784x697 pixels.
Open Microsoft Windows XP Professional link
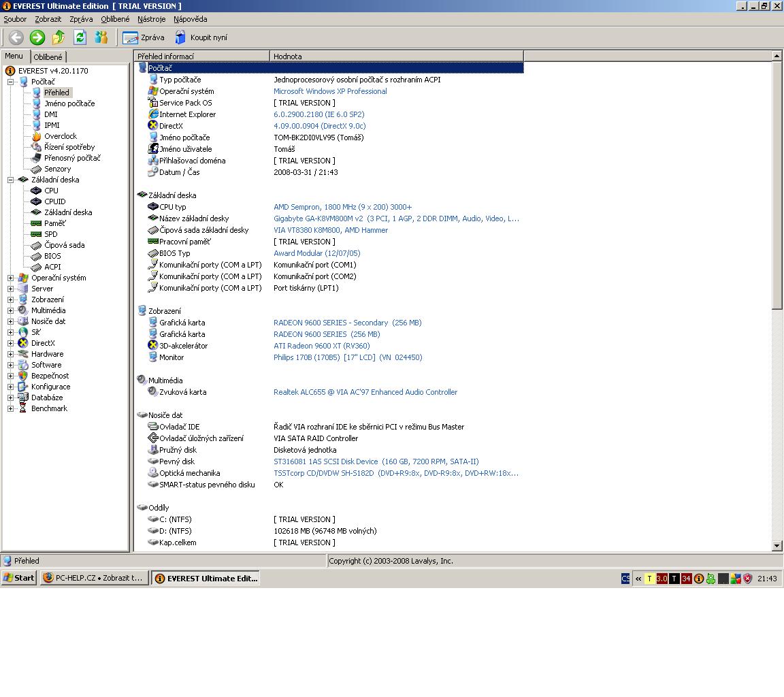[330, 91]
